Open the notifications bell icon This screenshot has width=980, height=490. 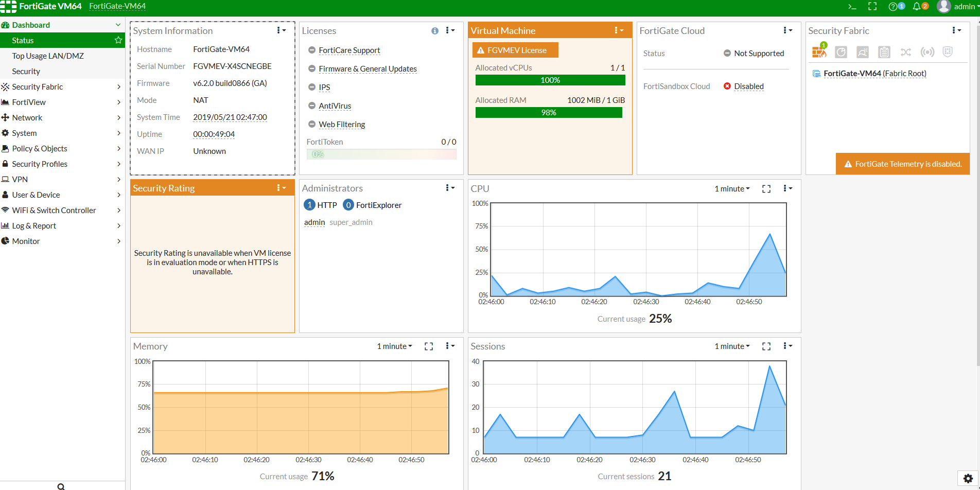click(917, 7)
